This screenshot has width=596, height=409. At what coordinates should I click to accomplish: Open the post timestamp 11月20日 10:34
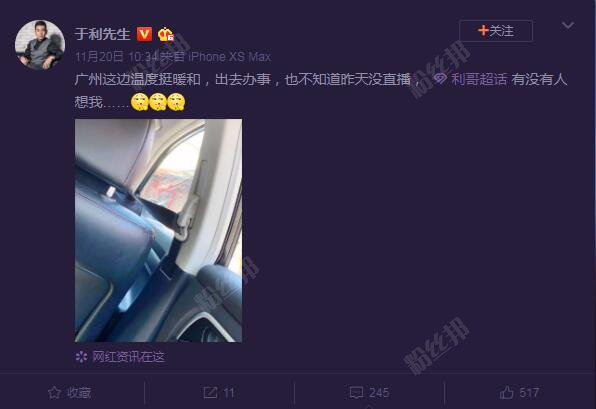116,57
